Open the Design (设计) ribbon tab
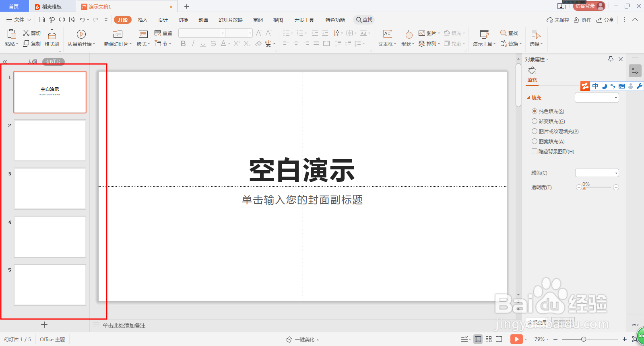 163,20
